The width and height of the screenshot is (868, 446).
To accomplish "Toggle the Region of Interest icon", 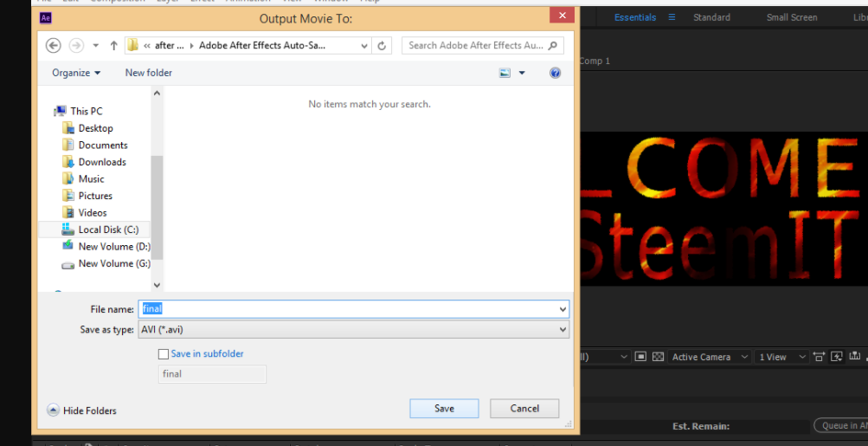I will (640, 357).
